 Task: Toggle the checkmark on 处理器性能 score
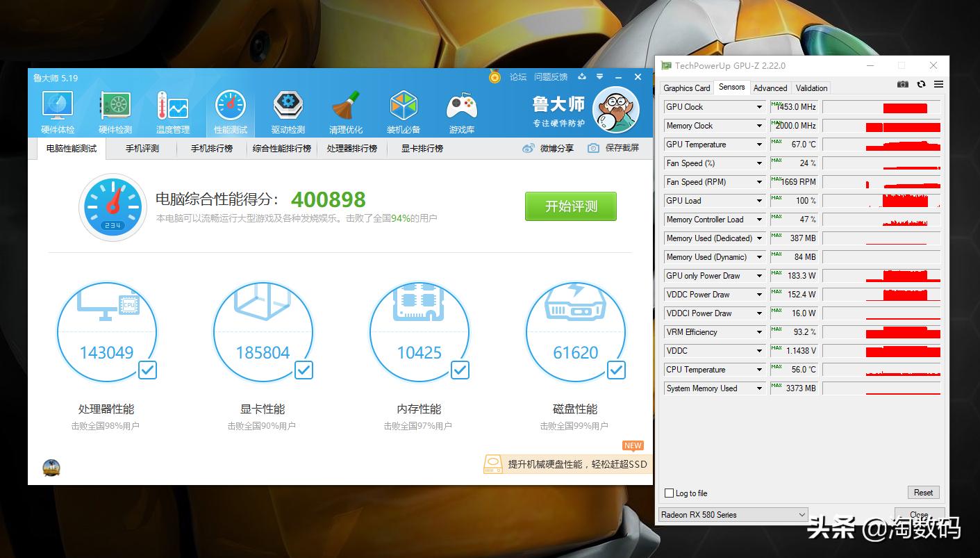[147, 370]
